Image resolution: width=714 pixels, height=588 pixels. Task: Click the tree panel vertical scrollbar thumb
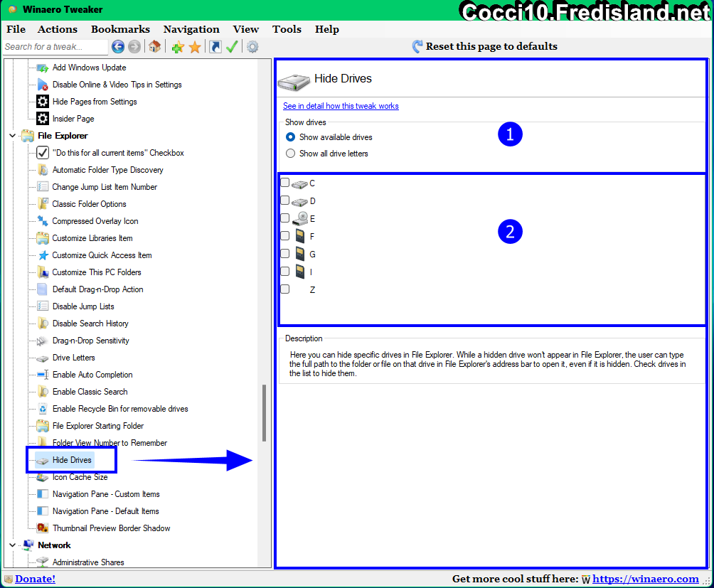click(264, 413)
